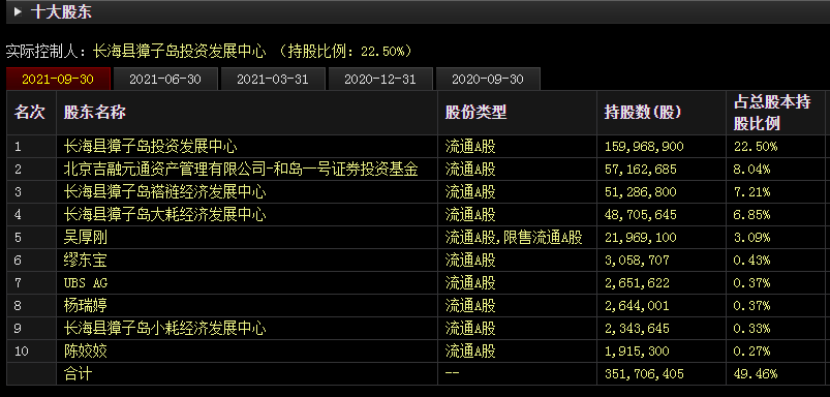Click shareholder name 陈姣姣
This screenshot has width=830, height=397.
click(x=85, y=351)
